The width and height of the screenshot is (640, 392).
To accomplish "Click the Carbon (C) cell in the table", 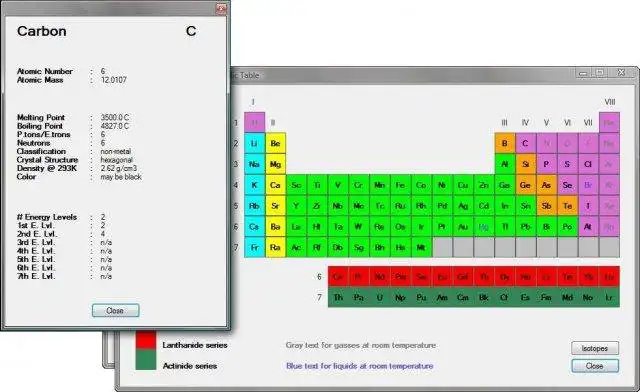I will point(526,143).
